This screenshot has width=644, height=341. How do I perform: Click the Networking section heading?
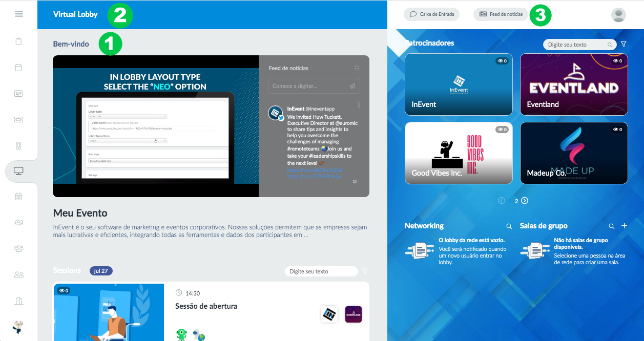click(424, 226)
